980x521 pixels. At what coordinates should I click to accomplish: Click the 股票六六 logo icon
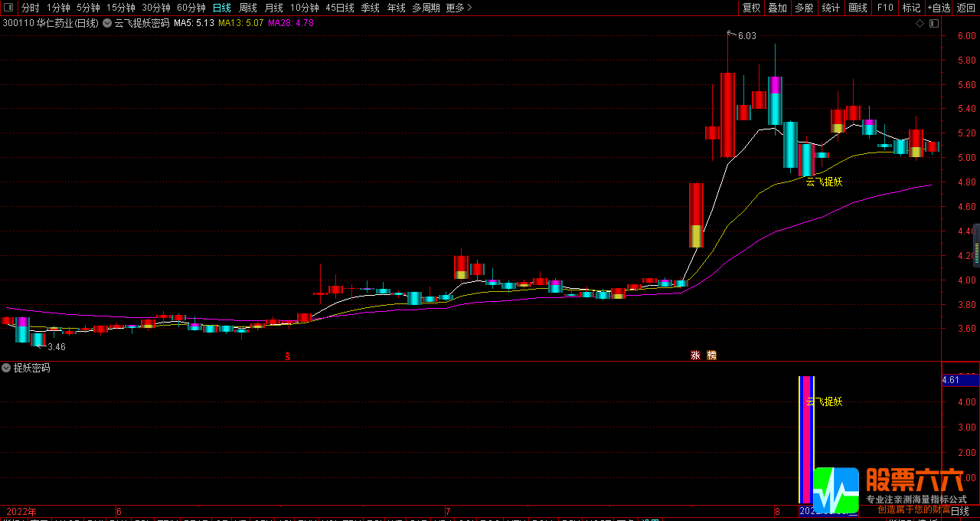[836, 490]
